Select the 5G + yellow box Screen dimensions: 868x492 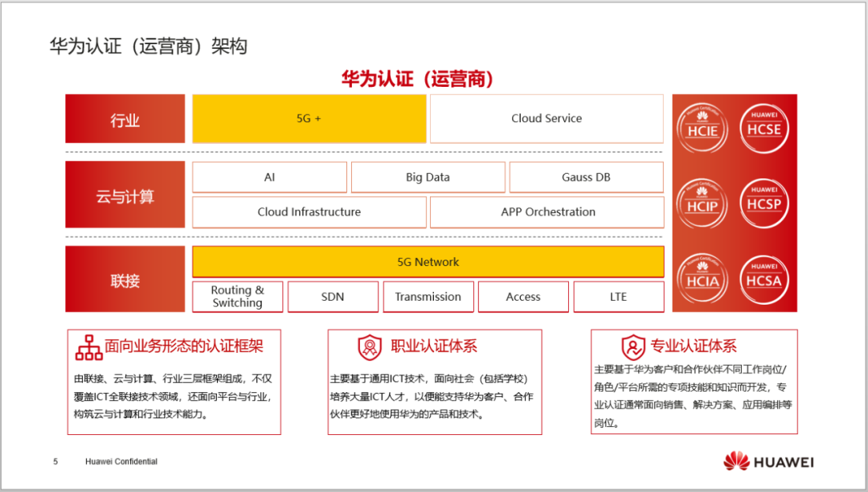coord(309,118)
